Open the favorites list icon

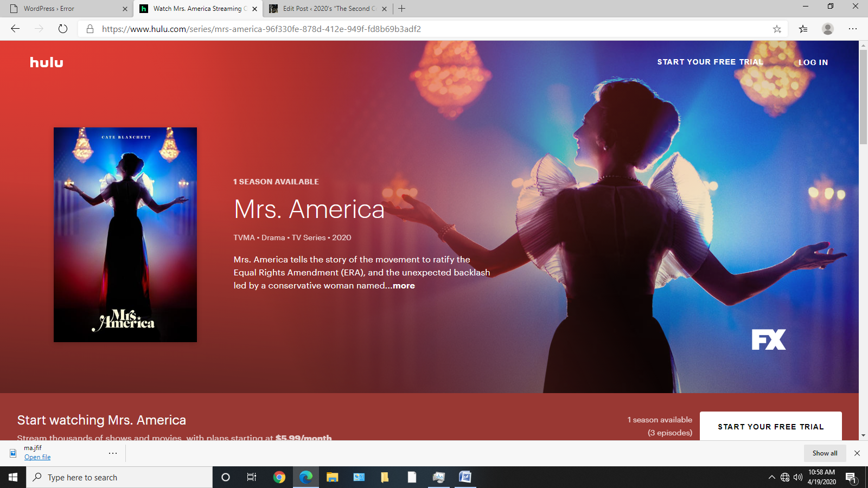[803, 29]
